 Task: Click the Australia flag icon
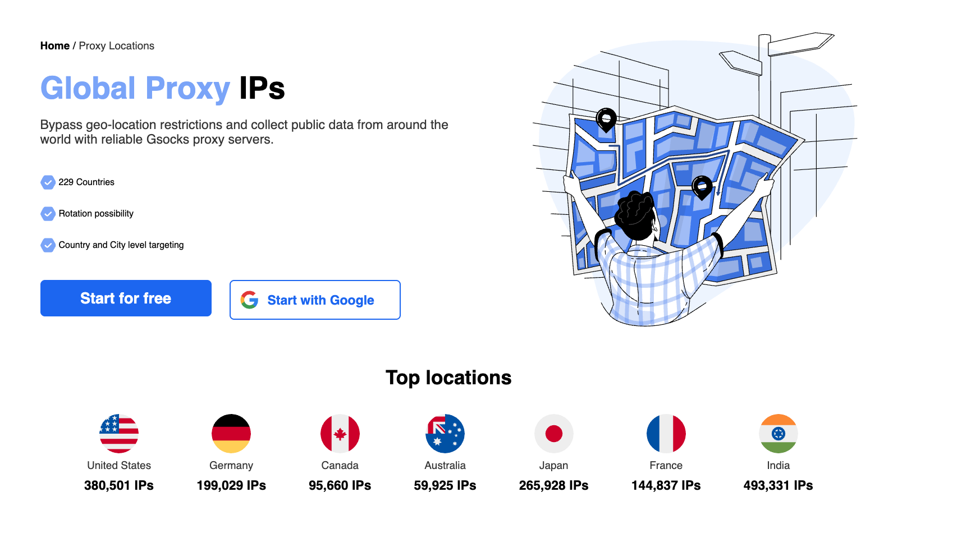(x=445, y=434)
